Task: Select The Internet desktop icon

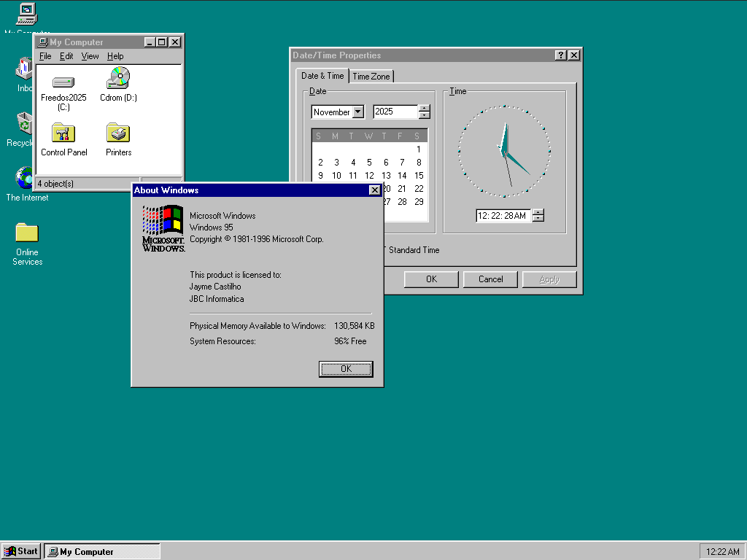Action: point(26,178)
